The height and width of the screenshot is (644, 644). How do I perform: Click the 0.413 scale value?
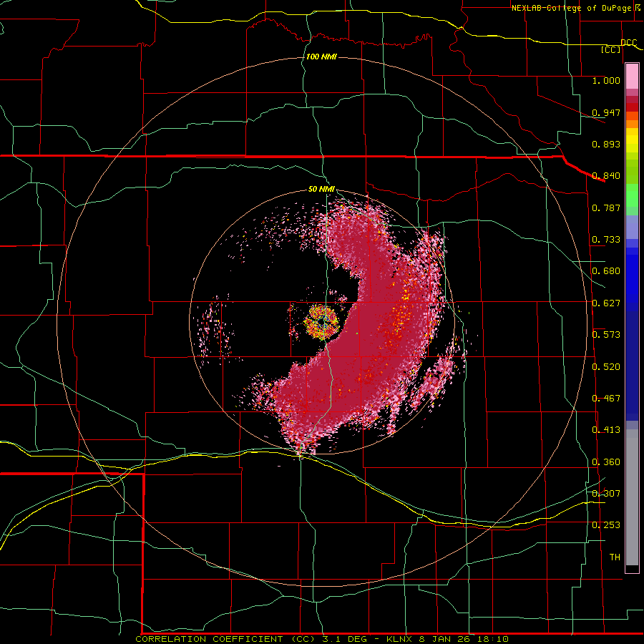coord(606,430)
